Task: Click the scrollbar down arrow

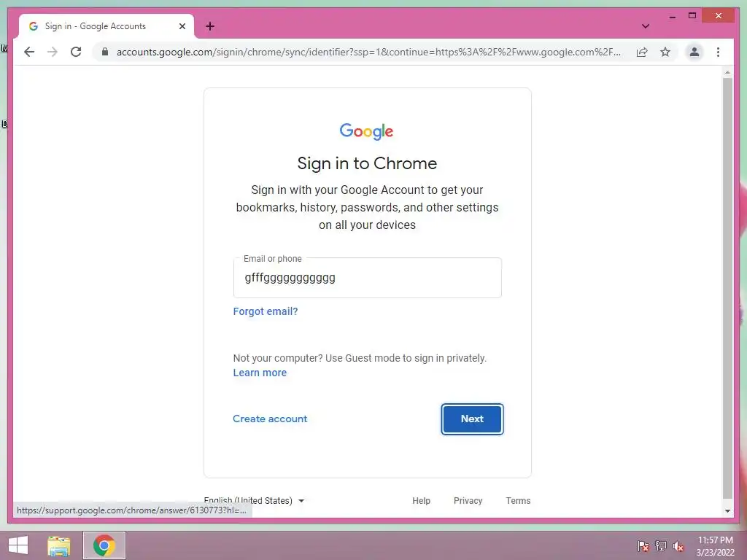Action: pos(727,511)
